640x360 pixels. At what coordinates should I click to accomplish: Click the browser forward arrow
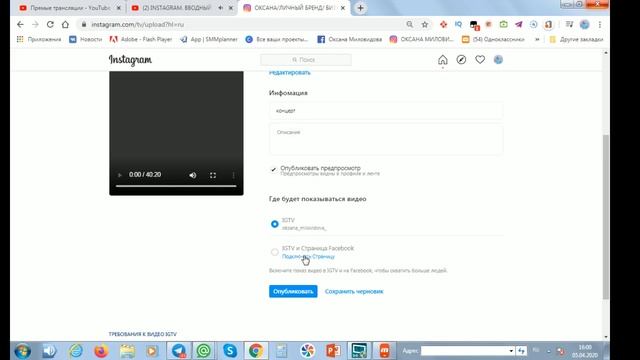[35, 24]
